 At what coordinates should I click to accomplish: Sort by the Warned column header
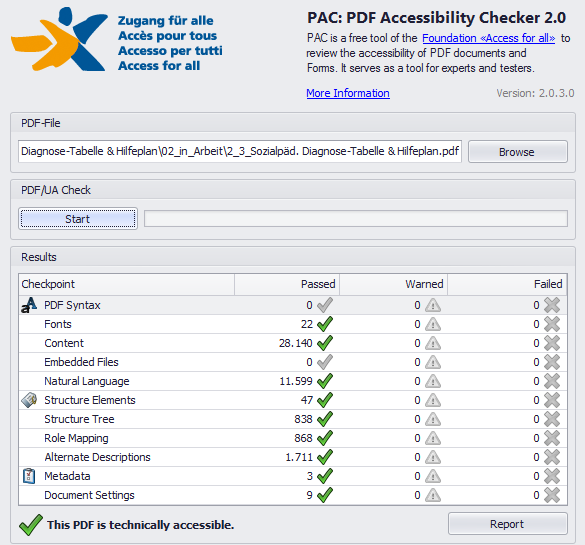click(x=393, y=284)
